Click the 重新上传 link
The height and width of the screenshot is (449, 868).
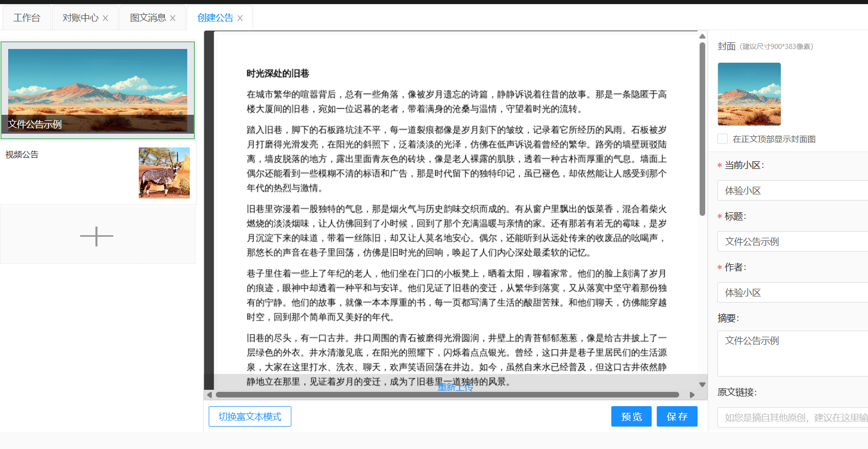coord(455,387)
